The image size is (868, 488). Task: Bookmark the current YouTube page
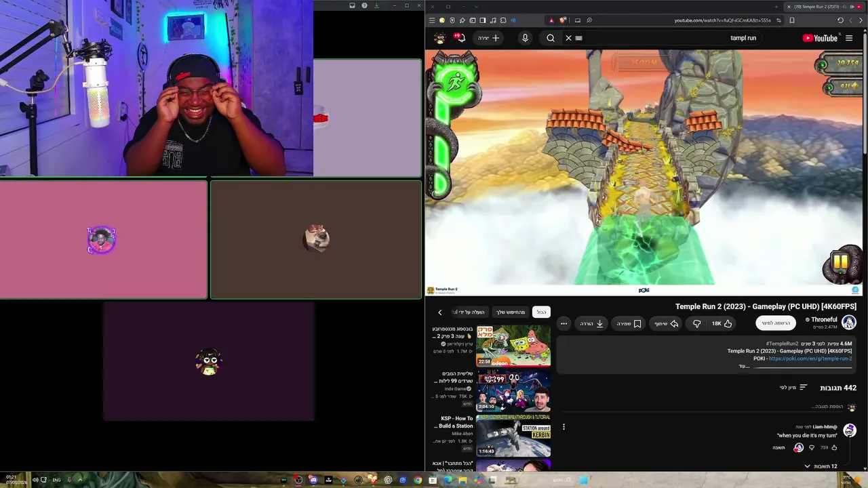(792, 20)
